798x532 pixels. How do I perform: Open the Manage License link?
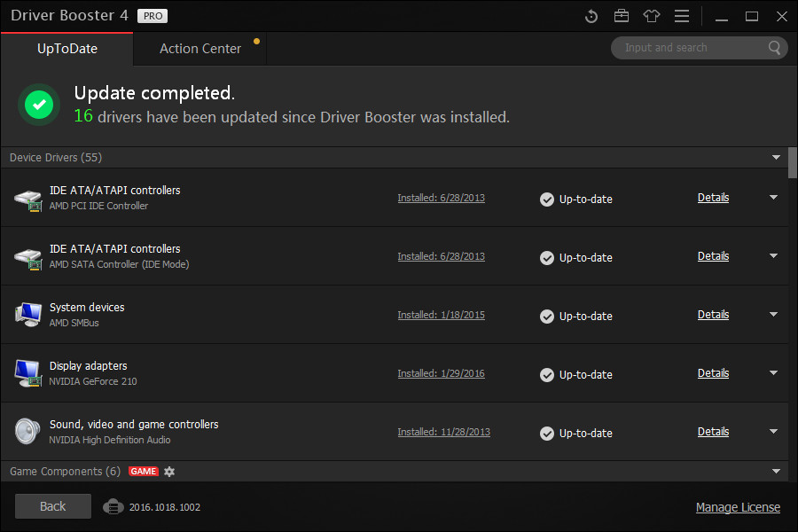pos(738,506)
